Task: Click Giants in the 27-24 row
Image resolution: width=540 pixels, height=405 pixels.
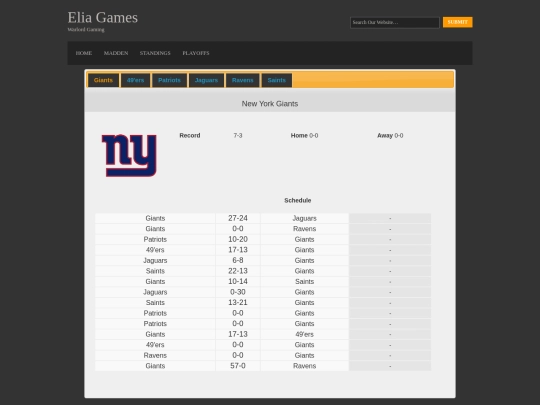Action: 155,218
